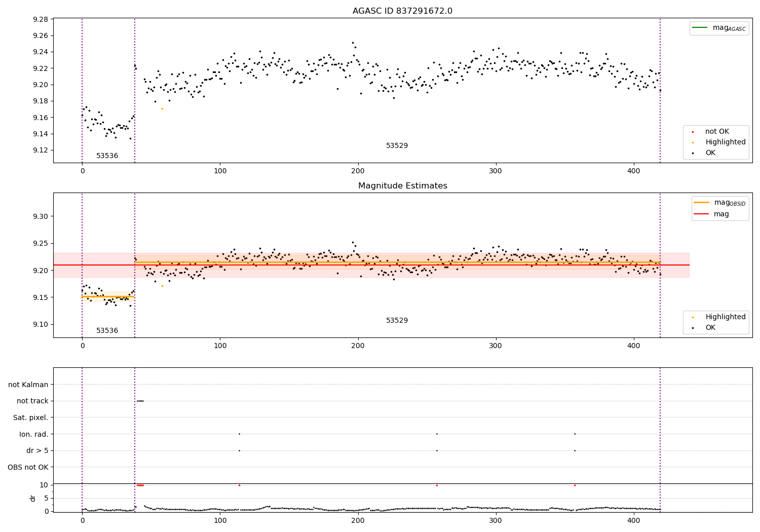Click the orange highlighted data point in middle plot
This screenshot has height=532, width=760.
(162, 286)
